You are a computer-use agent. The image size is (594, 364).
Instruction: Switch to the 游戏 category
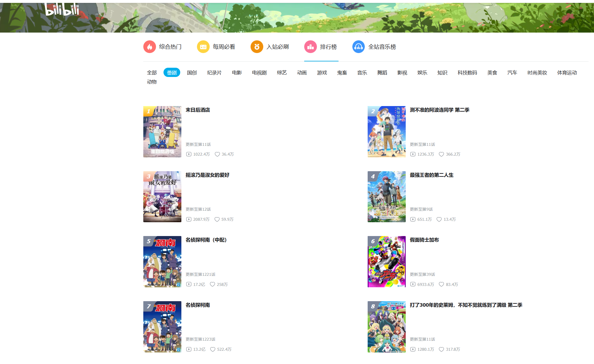(322, 73)
